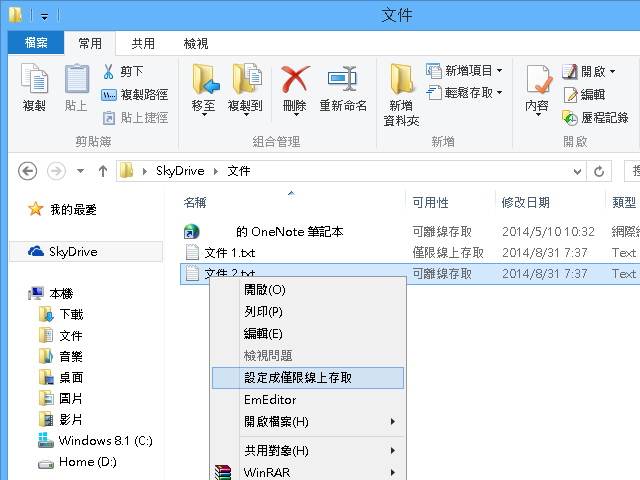Open Windows 8.1 (C:) drive
This screenshot has width=640, height=480.
[96, 441]
